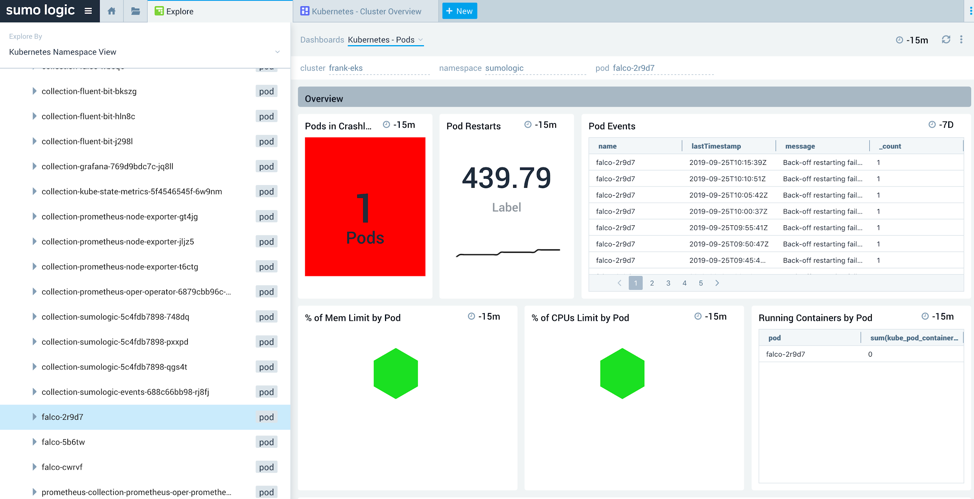
Task: Select collection-prometheus-node-exporter-gt4jg pod
Action: [119, 216]
